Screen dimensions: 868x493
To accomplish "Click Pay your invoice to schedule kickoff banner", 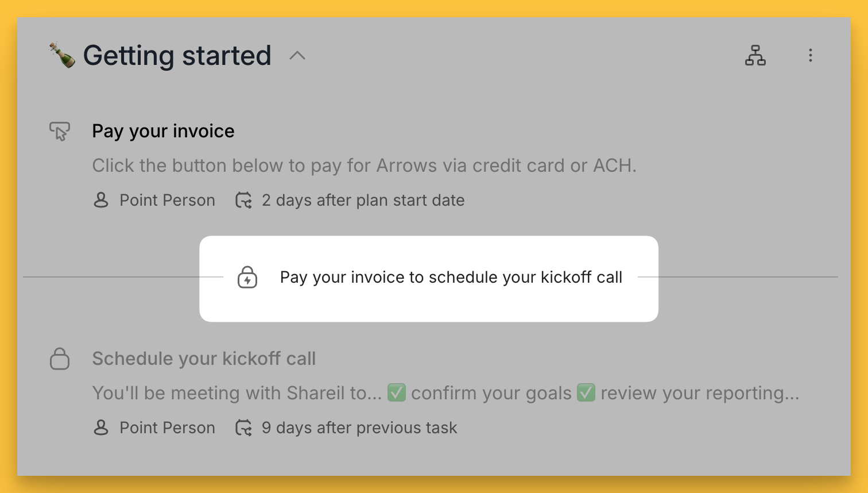I will 451,278.
